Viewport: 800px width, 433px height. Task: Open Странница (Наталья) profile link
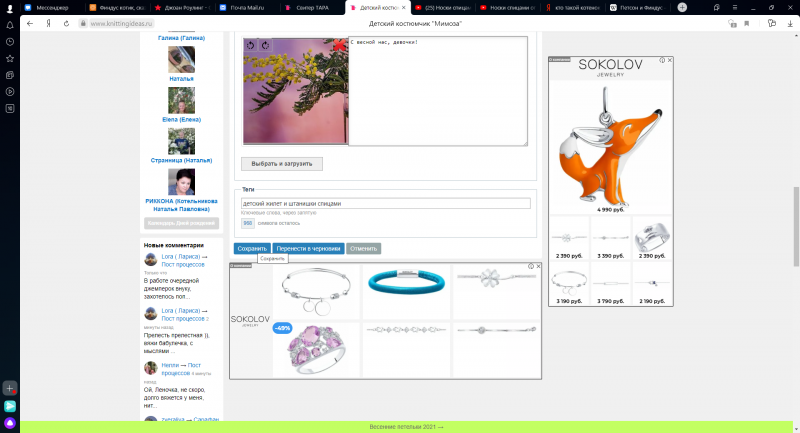(x=181, y=160)
